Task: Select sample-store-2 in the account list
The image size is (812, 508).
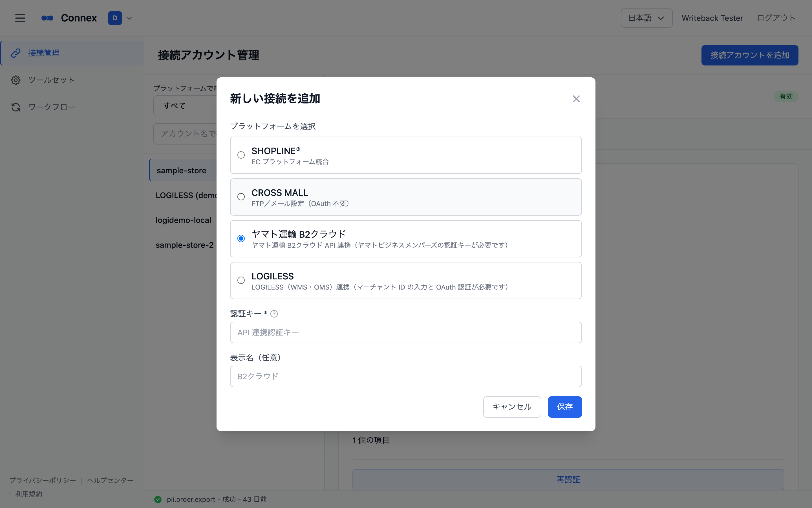Action: pos(183,245)
